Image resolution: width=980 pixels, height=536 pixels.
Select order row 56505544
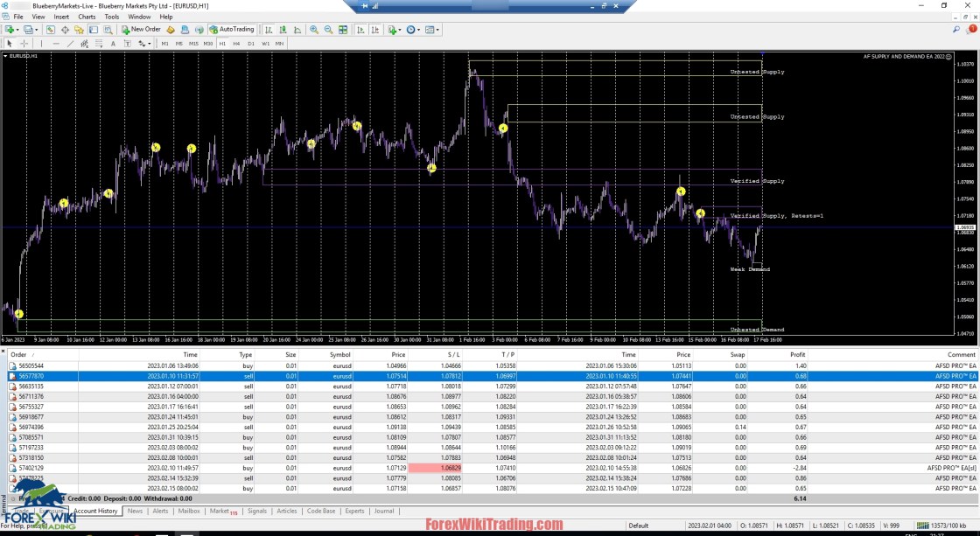[x=493, y=366]
